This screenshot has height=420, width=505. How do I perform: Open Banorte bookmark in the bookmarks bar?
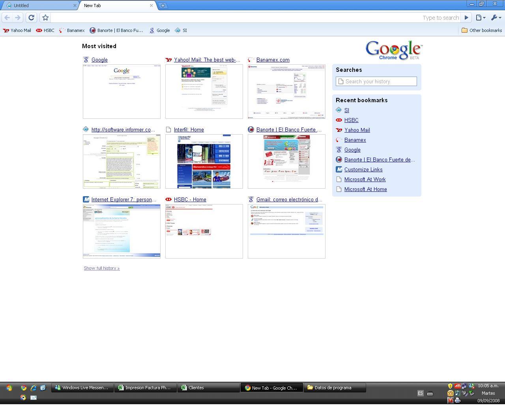[116, 30]
